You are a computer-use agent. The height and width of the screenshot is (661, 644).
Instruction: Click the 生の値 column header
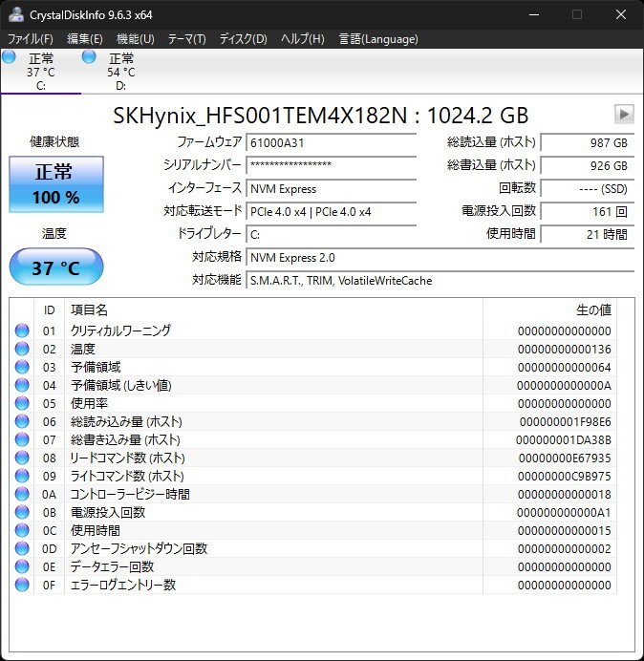[550, 309]
